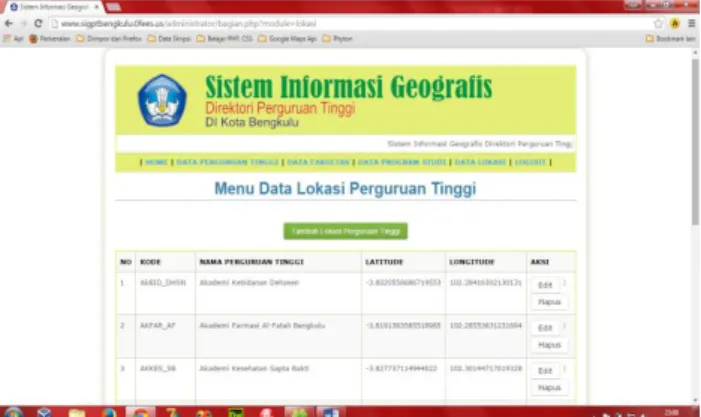The width and height of the screenshot is (701, 417).
Task: Open the Phyton bookmark folder
Action: 338,39
